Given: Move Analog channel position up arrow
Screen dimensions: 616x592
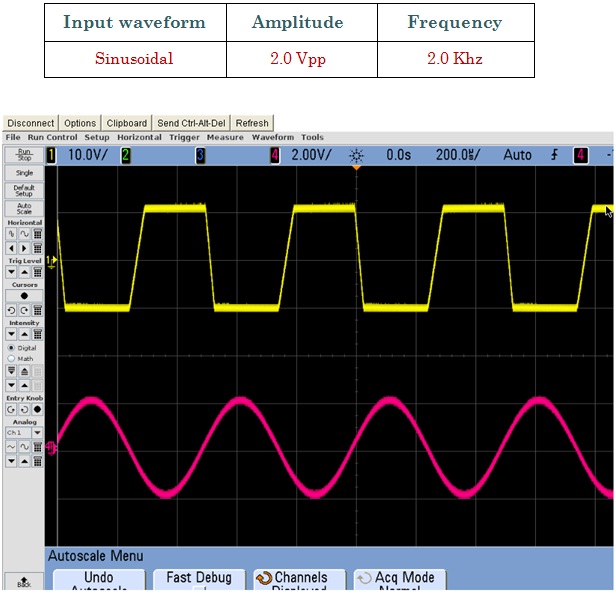Looking at the screenshot, I should point(24,461).
